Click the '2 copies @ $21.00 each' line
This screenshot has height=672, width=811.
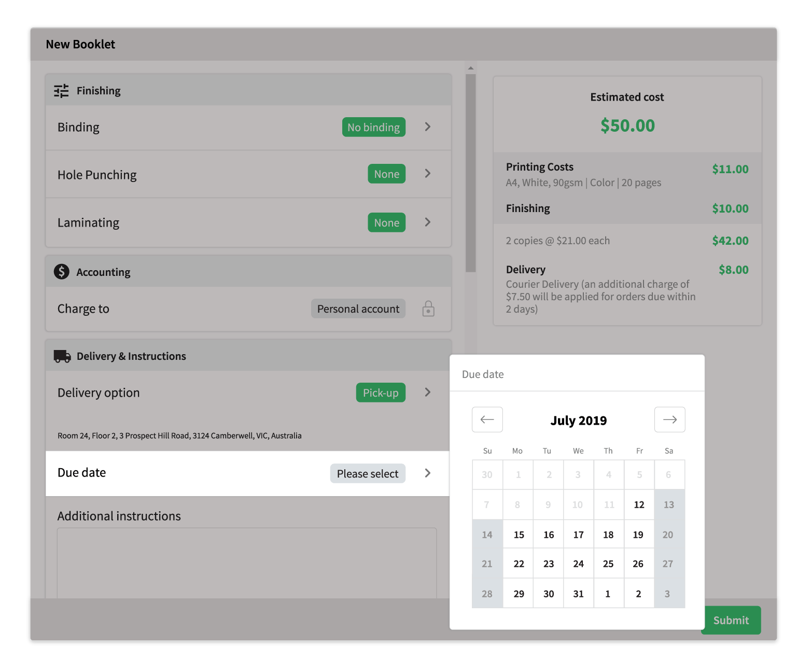[558, 241]
